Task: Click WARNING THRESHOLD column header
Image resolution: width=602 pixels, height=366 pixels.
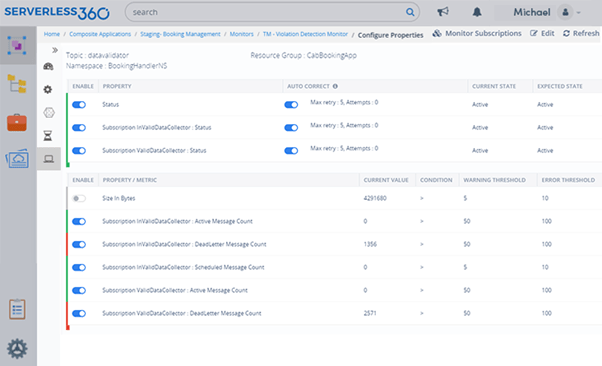Action: [x=494, y=180]
